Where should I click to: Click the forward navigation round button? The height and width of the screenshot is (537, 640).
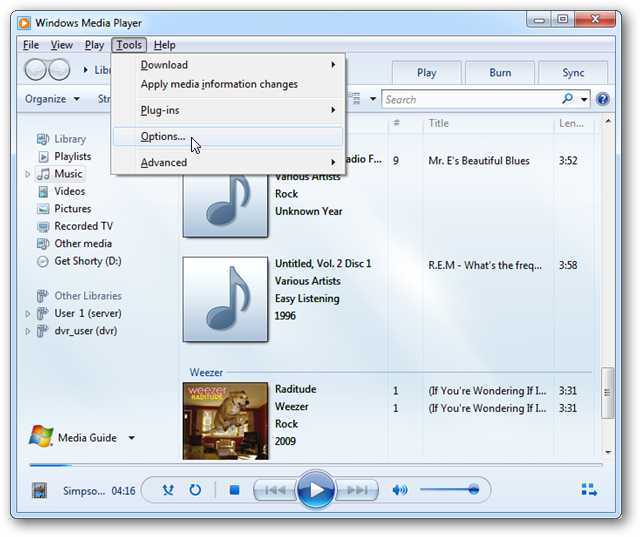point(59,70)
